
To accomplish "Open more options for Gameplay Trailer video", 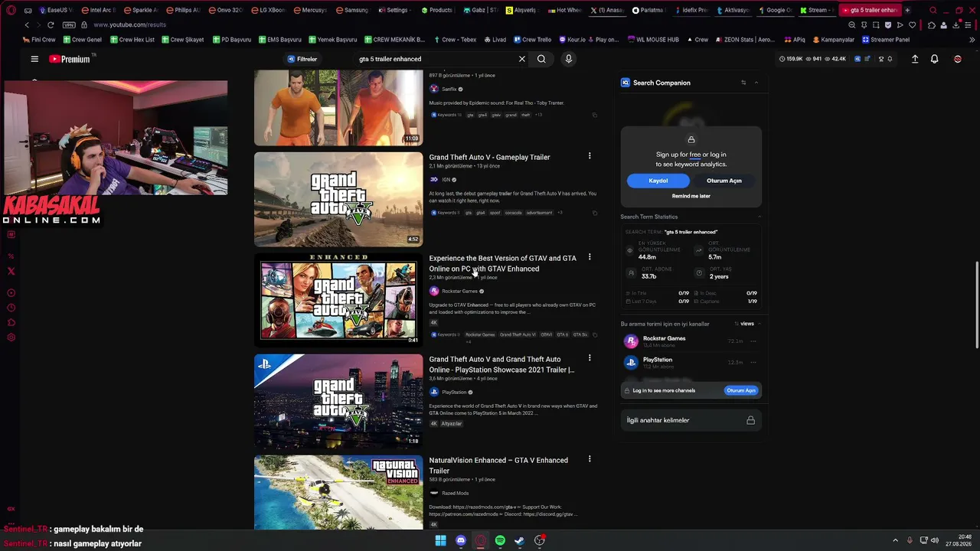I will coord(590,156).
